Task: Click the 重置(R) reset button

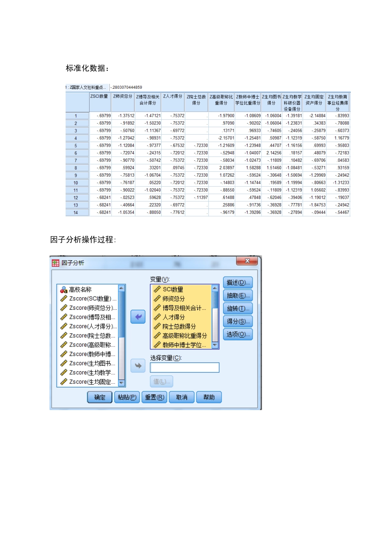Action: click(155, 397)
